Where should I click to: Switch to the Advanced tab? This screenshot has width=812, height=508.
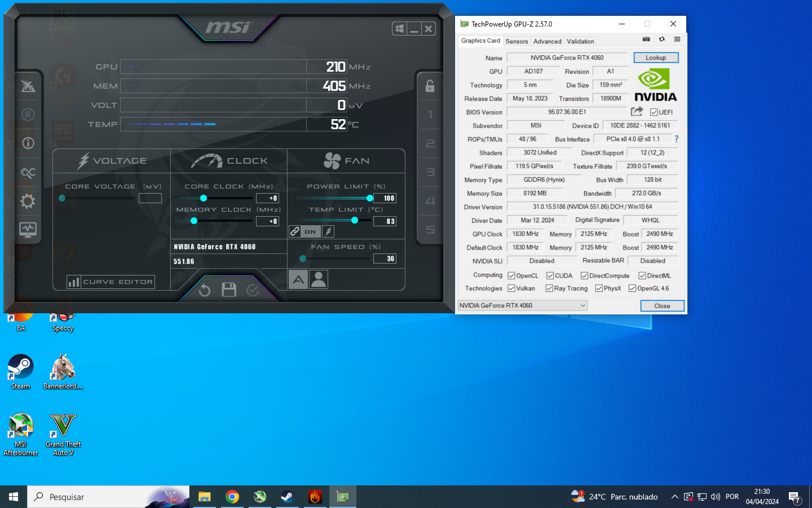click(x=548, y=41)
